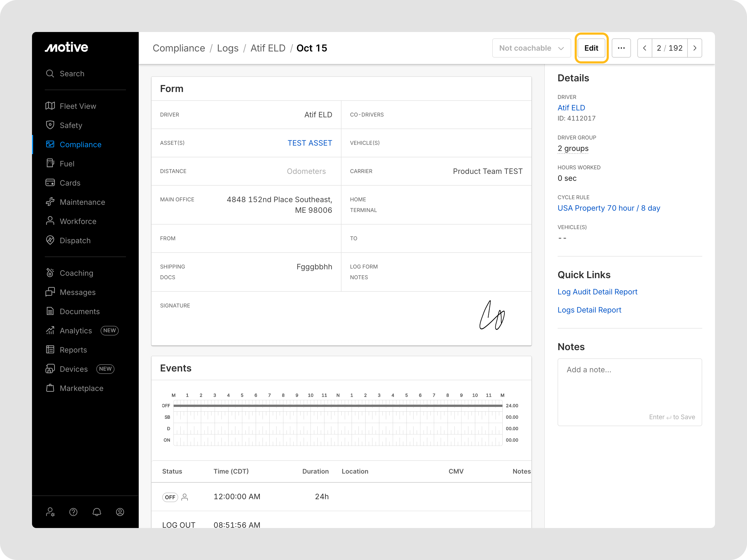Open the TEST ASSET link
Image resolution: width=747 pixels, height=560 pixels.
(309, 143)
